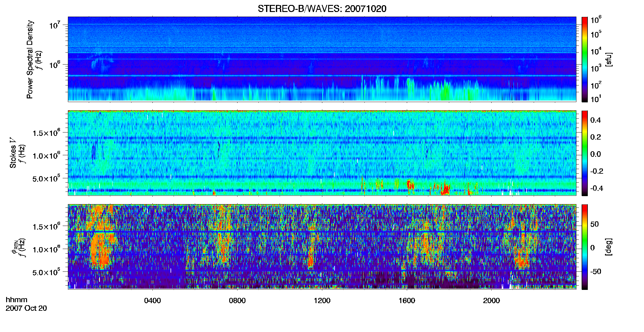Click the 0.4 value on Stokes colorbar
644x332 pixels.
[595, 120]
